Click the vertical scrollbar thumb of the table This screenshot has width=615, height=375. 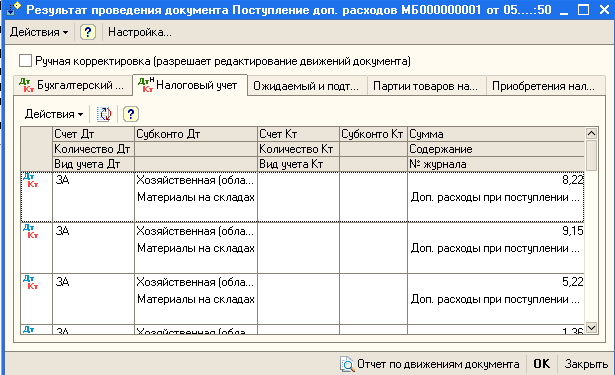pyautogui.click(x=591, y=155)
